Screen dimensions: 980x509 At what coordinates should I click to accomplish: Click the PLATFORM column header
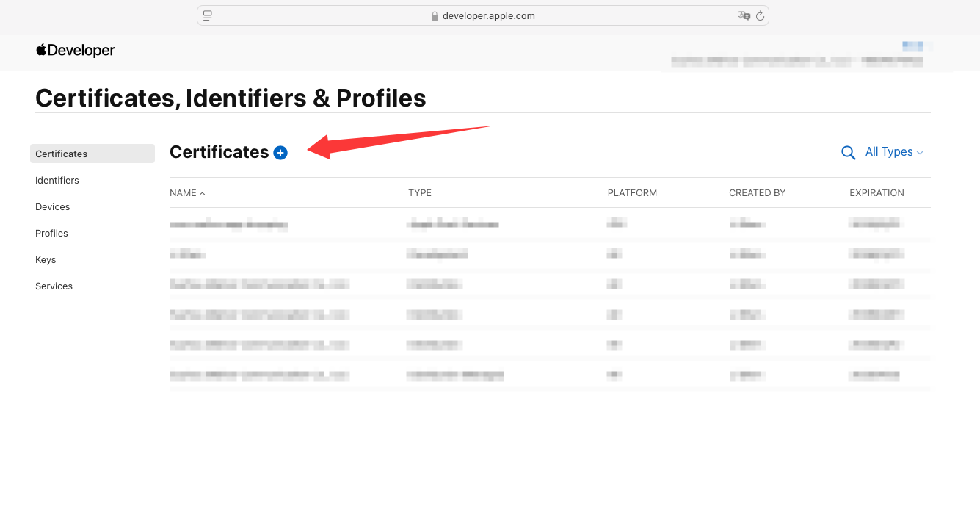[632, 193]
